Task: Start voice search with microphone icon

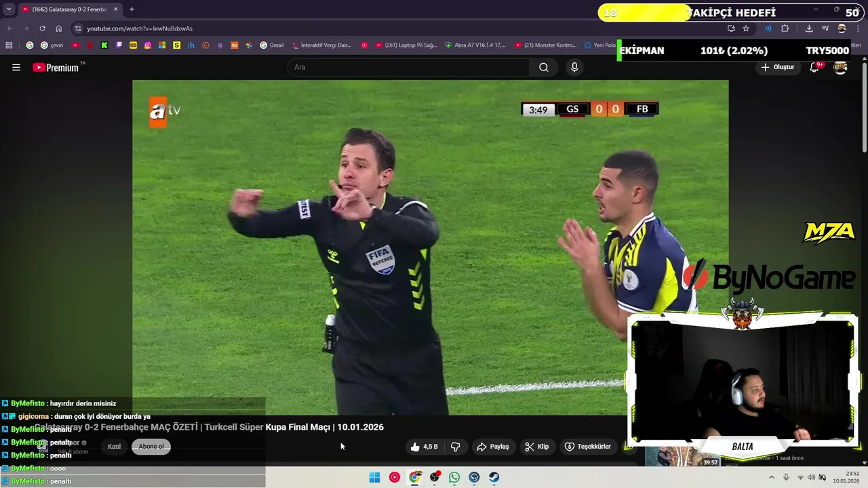Action: click(x=574, y=67)
